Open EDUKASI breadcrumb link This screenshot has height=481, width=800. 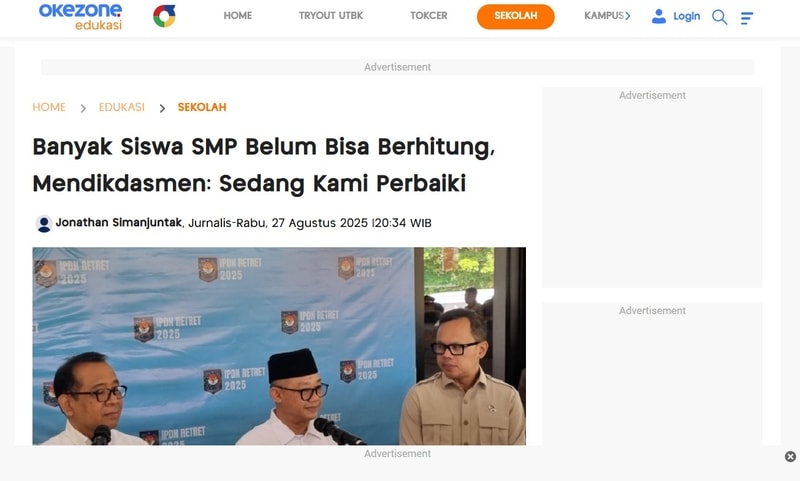pos(121,107)
